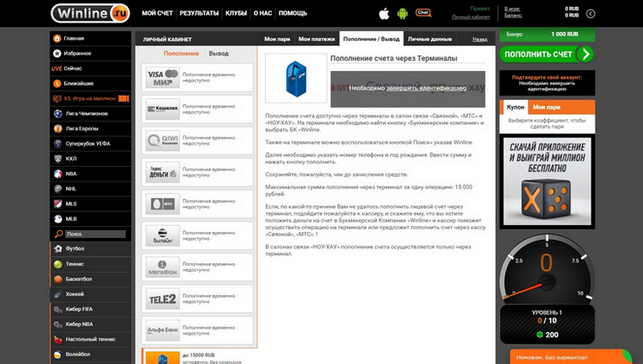The width and height of the screenshot is (643, 364).
Task: Switch to Пополнение / Вывод tab
Action: pos(371,39)
